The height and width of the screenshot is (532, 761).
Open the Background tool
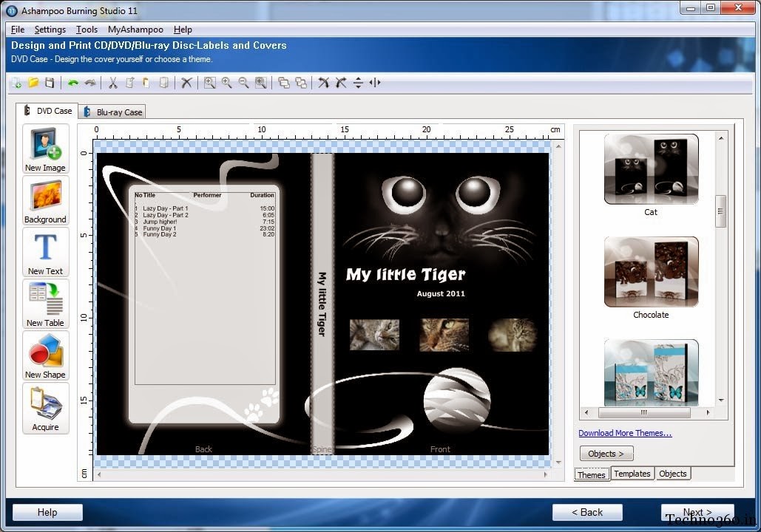[46, 200]
